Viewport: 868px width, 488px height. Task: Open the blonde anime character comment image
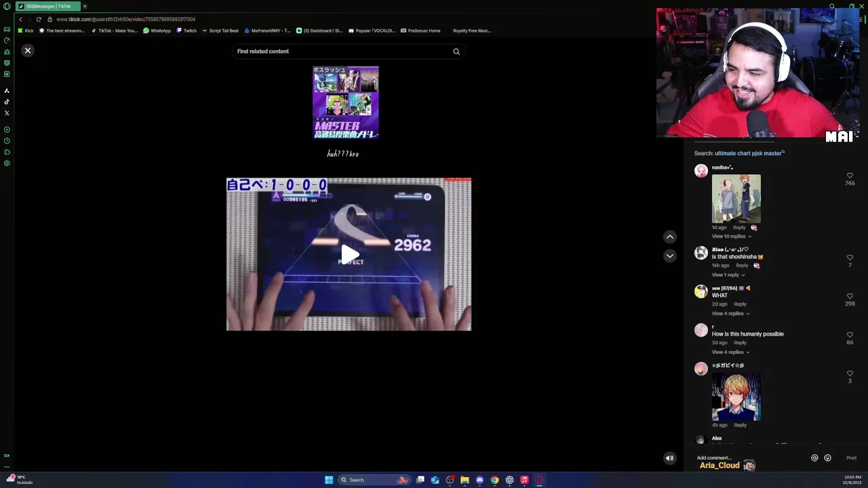coord(736,396)
